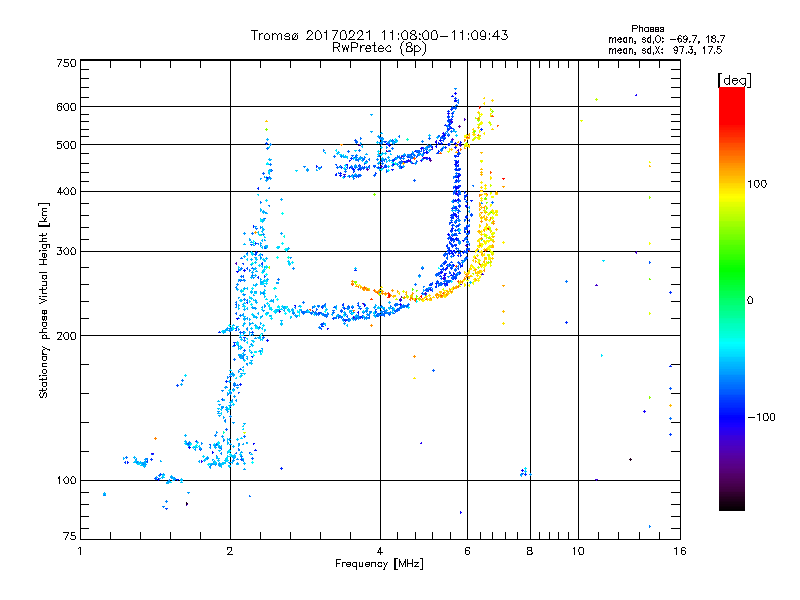Click the y-axis tick label '750'
The height and width of the screenshot is (600, 800).
(66, 63)
